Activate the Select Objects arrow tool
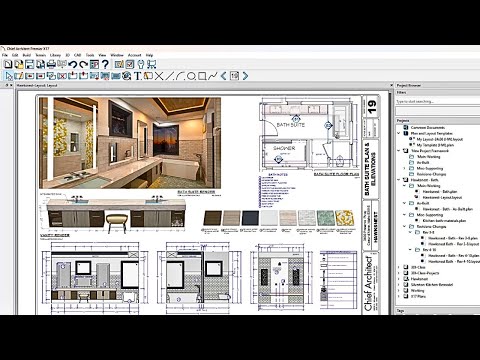 tap(8, 76)
